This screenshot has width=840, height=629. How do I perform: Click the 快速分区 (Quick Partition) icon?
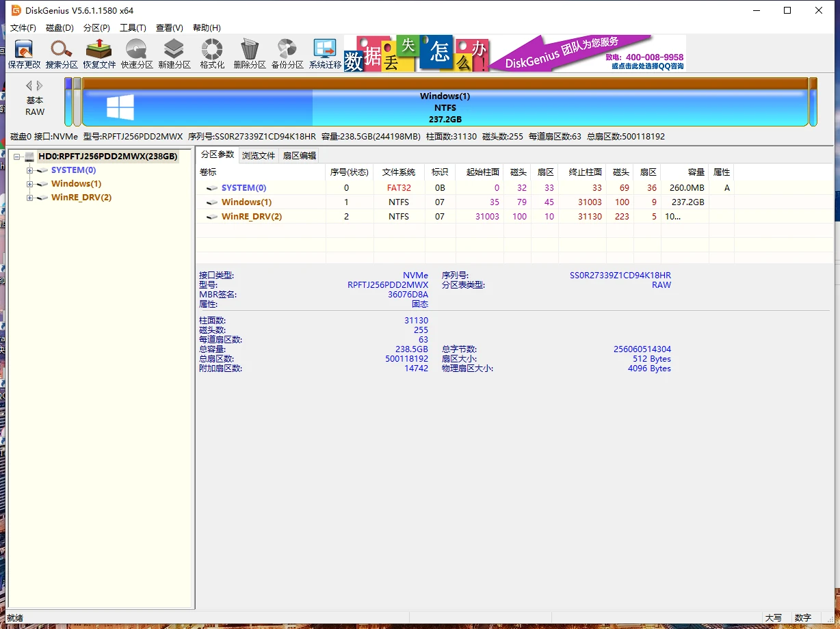coord(137,54)
